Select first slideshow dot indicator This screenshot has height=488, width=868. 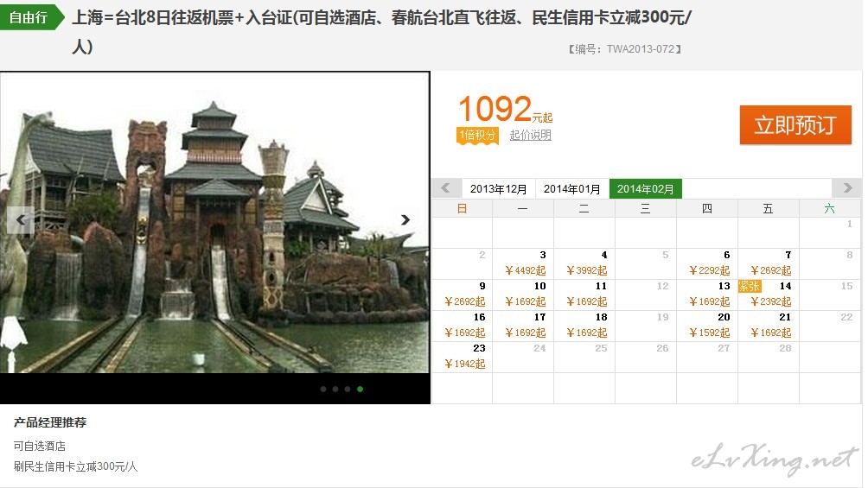click(x=323, y=389)
